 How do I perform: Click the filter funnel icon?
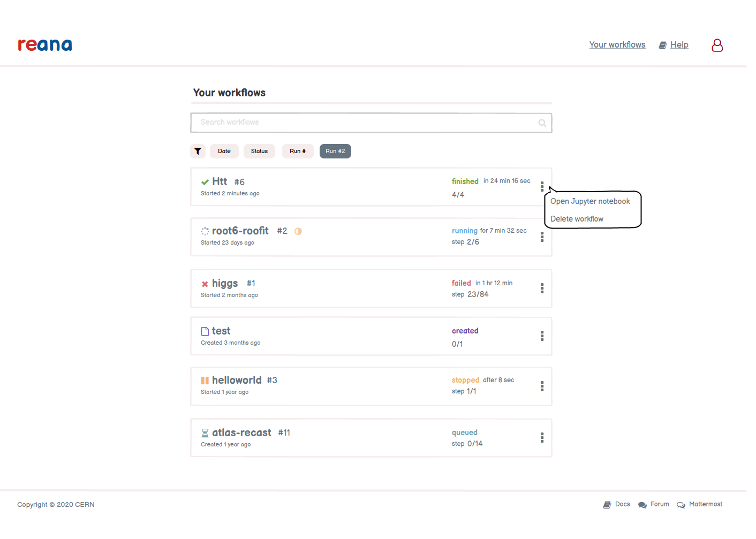click(x=198, y=151)
